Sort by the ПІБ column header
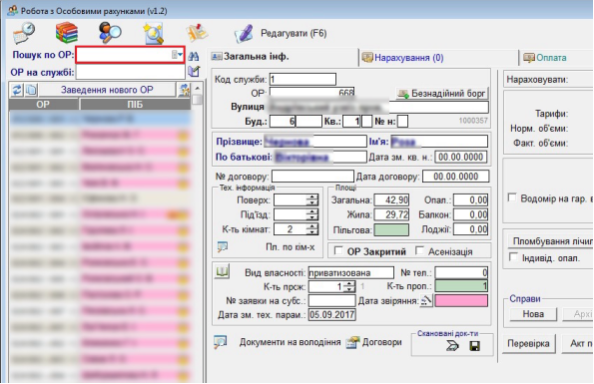 pyautogui.click(x=135, y=105)
